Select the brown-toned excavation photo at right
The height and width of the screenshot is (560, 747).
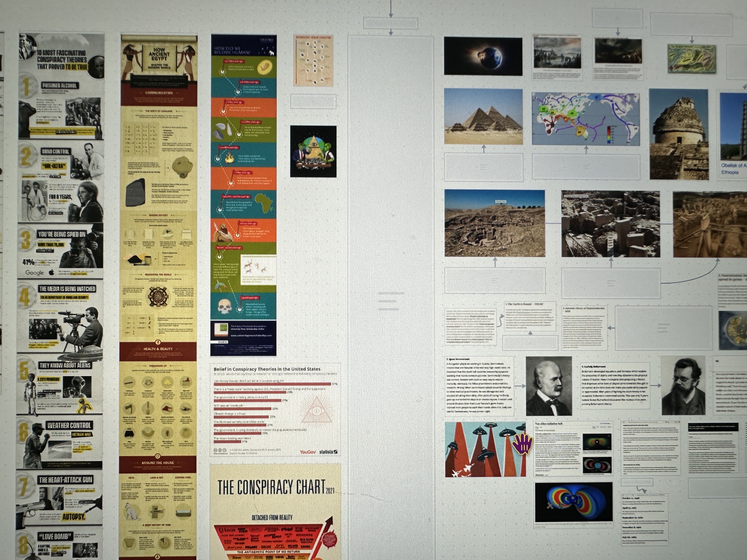tap(710, 225)
